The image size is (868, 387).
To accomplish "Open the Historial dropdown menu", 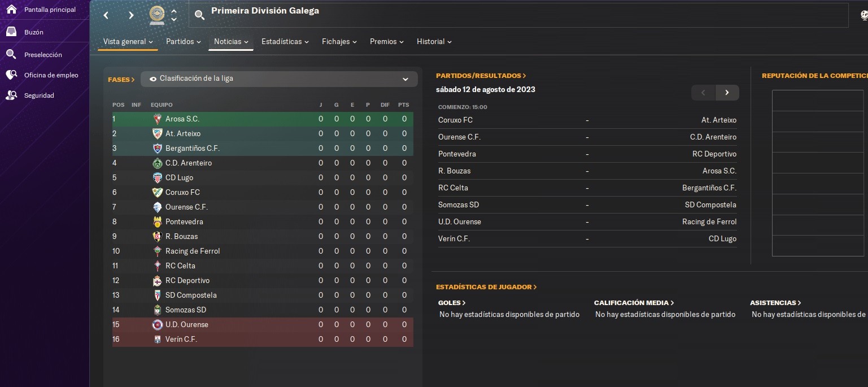I will coord(434,42).
